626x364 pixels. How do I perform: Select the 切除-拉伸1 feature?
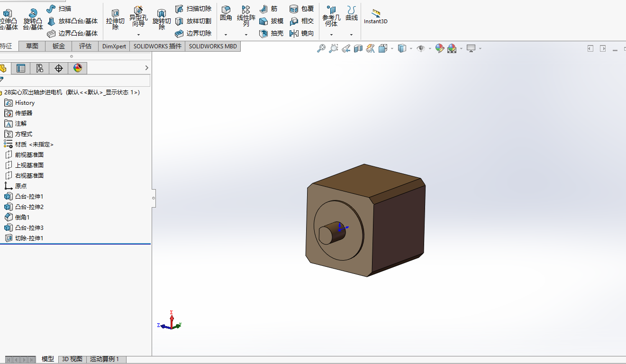[24, 238]
